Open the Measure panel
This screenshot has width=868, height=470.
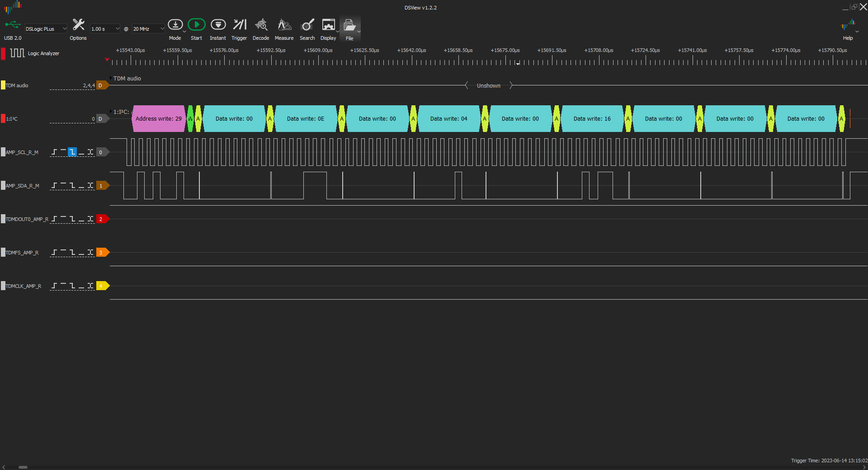(284, 29)
